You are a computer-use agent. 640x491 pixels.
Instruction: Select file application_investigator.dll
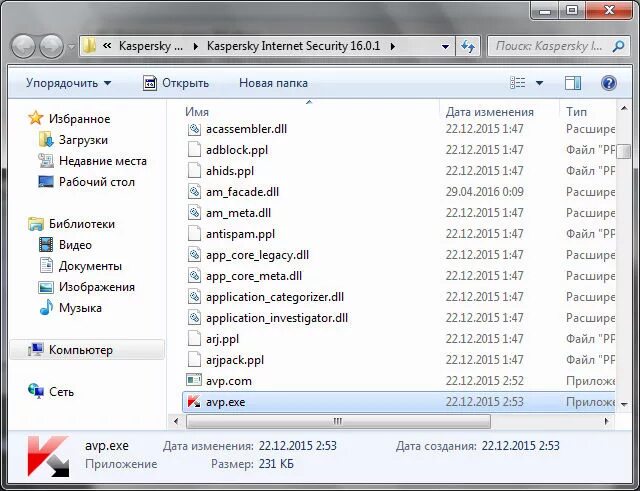pyautogui.click(x=277, y=318)
